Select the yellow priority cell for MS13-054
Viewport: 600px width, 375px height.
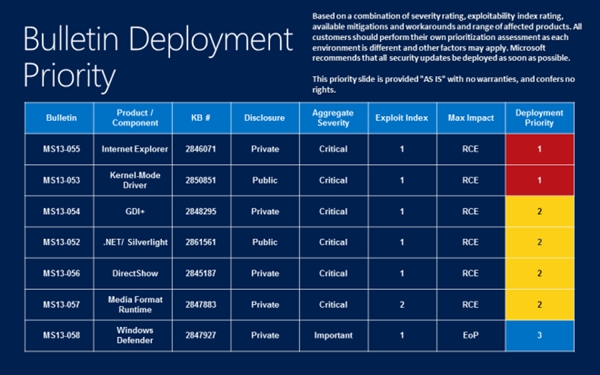pyautogui.click(x=540, y=211)
